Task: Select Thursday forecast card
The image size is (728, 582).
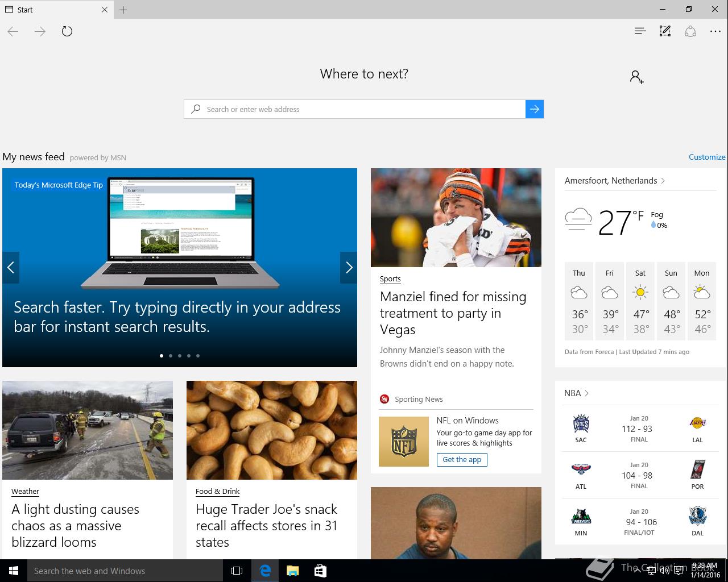Action: (579, 301)
